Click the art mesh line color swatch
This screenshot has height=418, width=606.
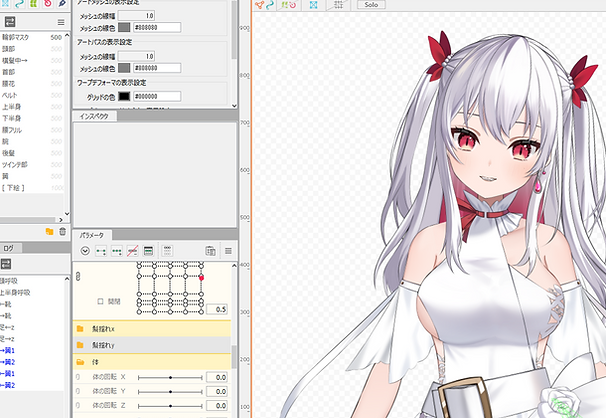[x=124, y=27]
